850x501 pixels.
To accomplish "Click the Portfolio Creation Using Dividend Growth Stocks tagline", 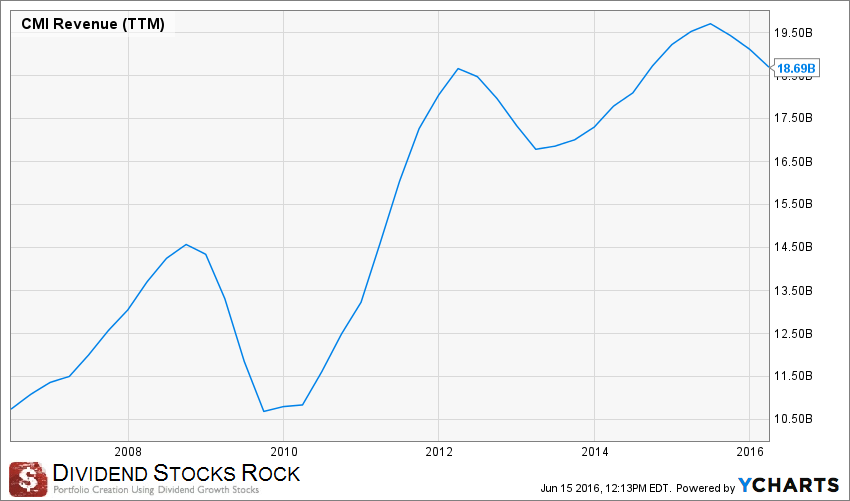I will click(157, 488).
